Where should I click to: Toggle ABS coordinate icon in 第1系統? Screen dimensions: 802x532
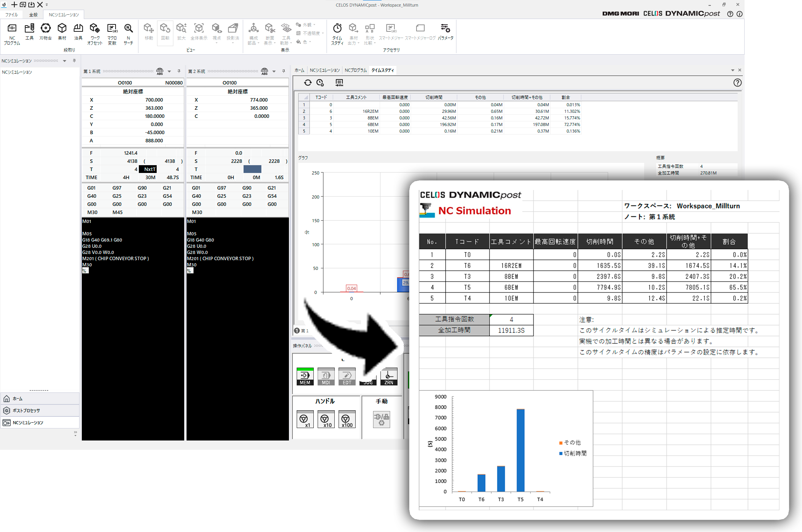coord(160,71)
